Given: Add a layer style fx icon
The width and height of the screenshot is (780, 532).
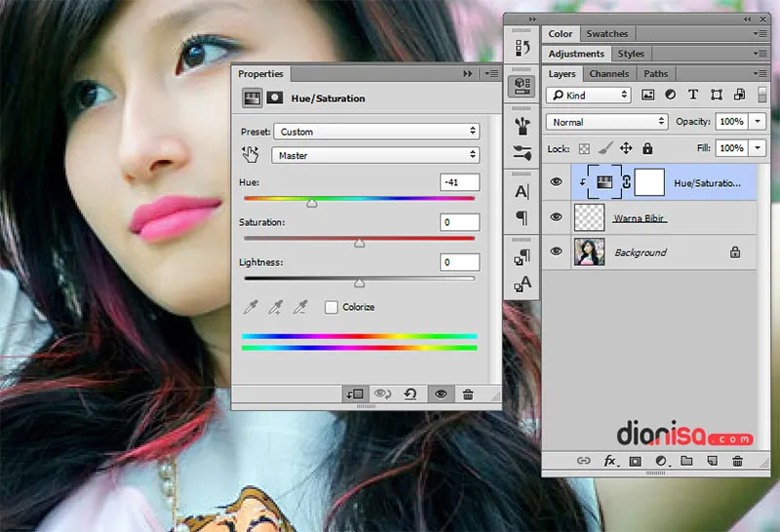Looking at the screenshot, I should click(x=610, y=461).
